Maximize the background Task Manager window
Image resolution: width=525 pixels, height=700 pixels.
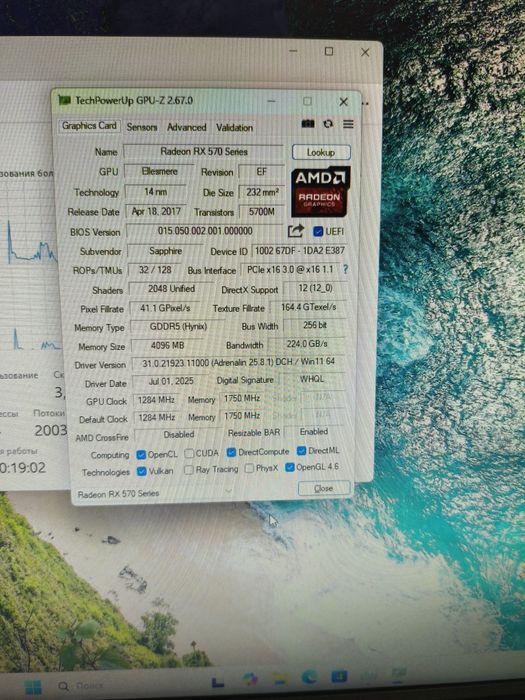tap(329, 51)
